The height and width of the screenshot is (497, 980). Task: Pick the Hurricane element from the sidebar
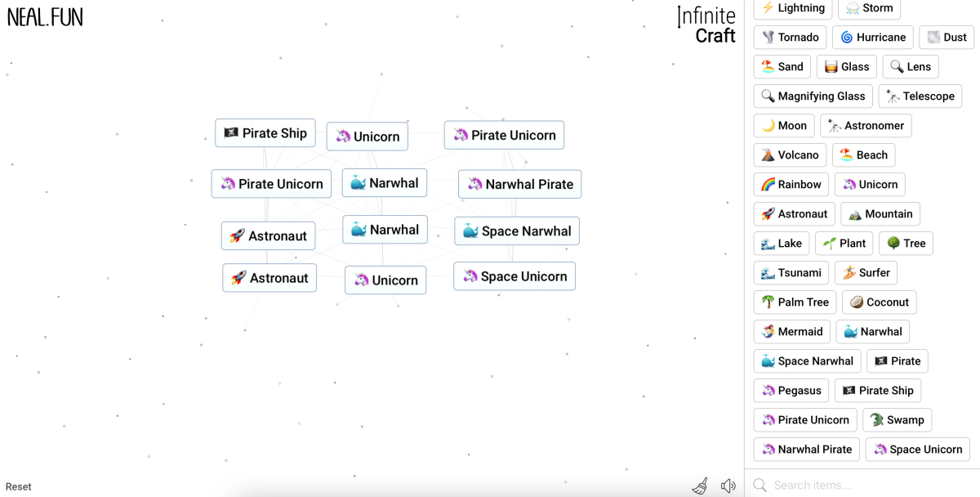(x=872, y=37)
